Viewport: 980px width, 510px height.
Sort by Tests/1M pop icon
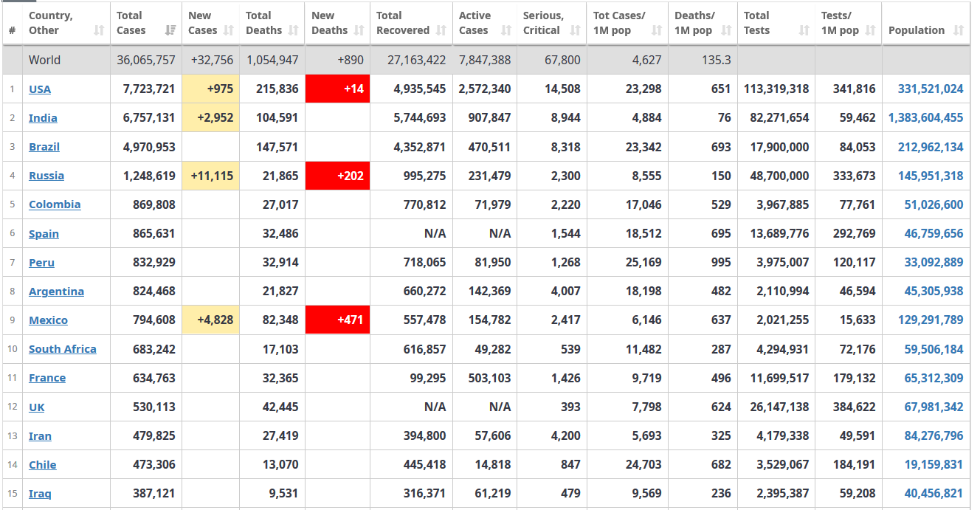coord(870,30)
